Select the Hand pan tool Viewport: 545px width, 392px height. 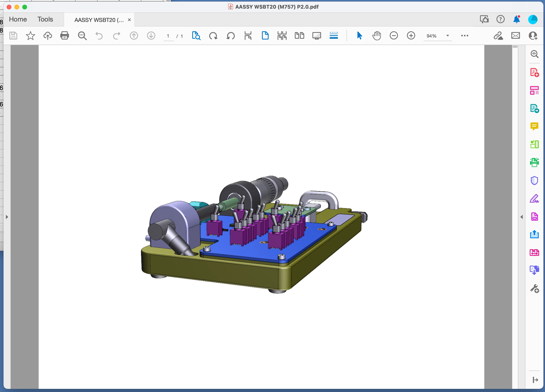pos(377,36)
